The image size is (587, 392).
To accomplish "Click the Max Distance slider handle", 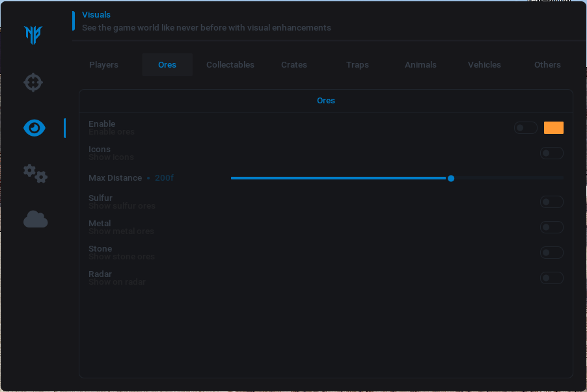I will click(451, 178).
